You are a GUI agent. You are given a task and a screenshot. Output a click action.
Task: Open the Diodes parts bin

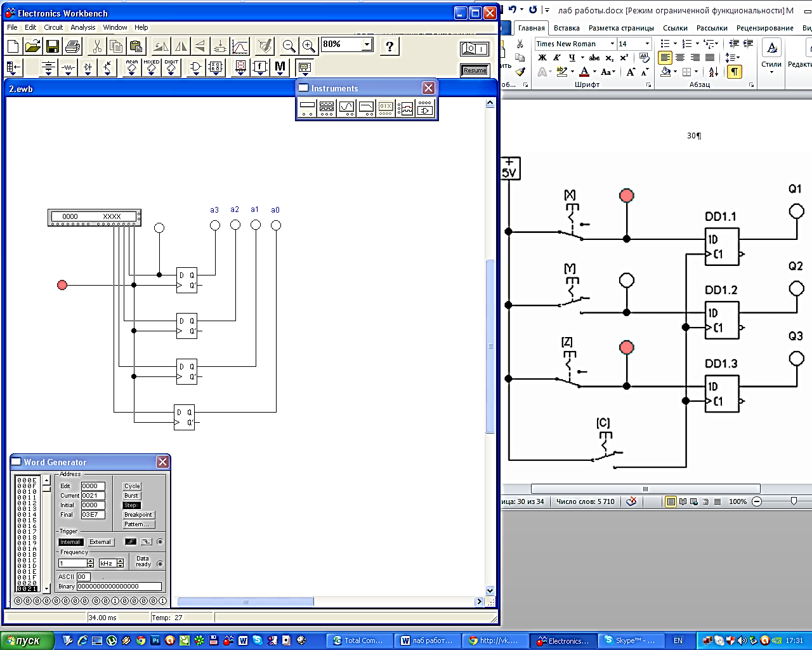click(x=88, y=67)
